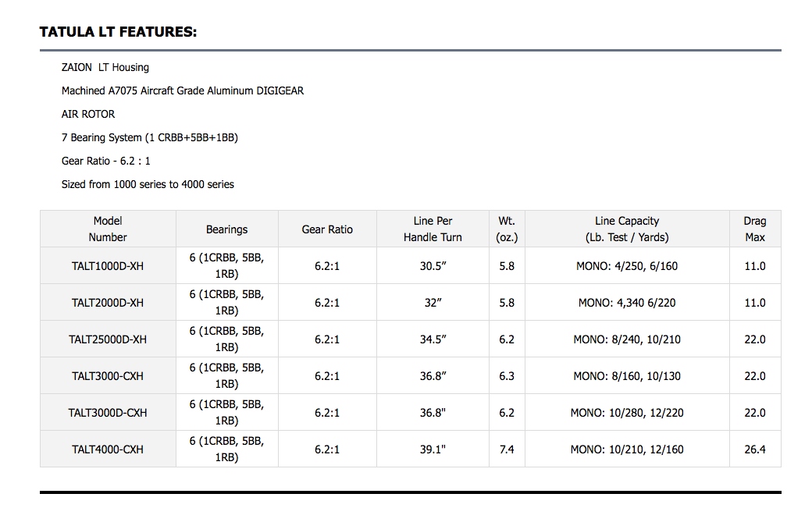
Task: Select the "Gear Ratio - 6.2 : 1" feature line
Action: click(x=105, y=161)
